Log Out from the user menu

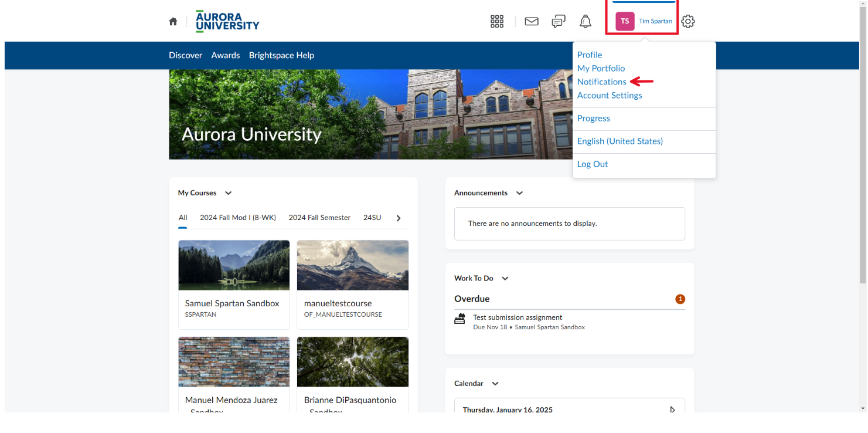[x=593, y=164]
